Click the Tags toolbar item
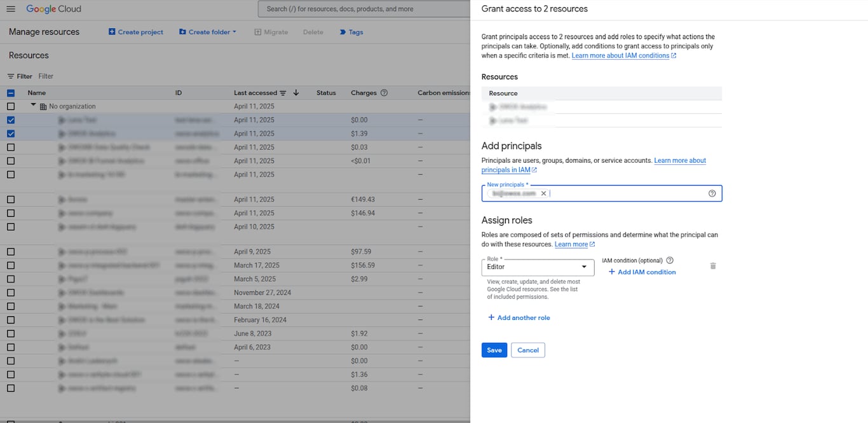The height and width of the screenshot is (423, 868). coord(351,32)
